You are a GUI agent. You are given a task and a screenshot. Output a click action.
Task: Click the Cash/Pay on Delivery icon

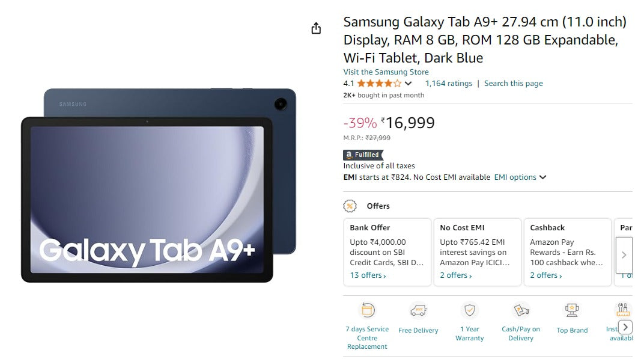point(521,310)
